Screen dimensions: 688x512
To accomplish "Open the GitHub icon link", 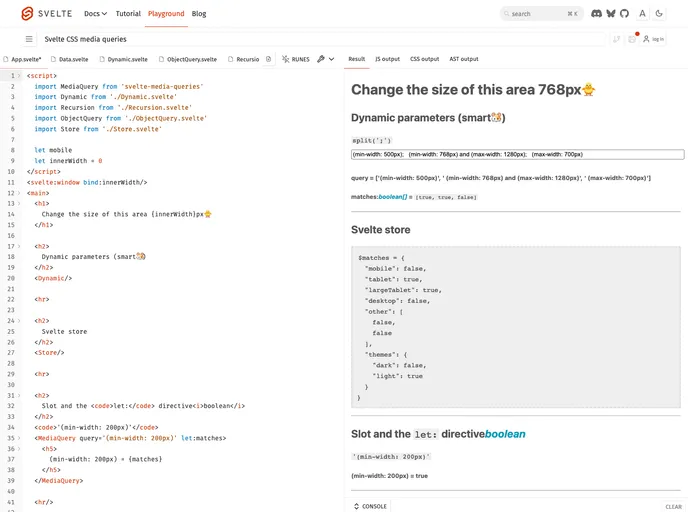I will [x=624, y=14].
